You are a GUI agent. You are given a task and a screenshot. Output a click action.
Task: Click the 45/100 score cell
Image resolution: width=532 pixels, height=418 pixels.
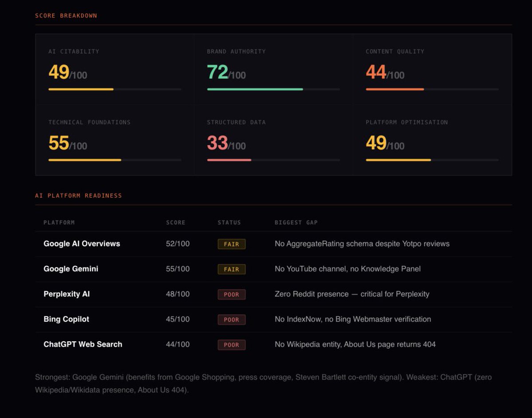coord(178,319)
